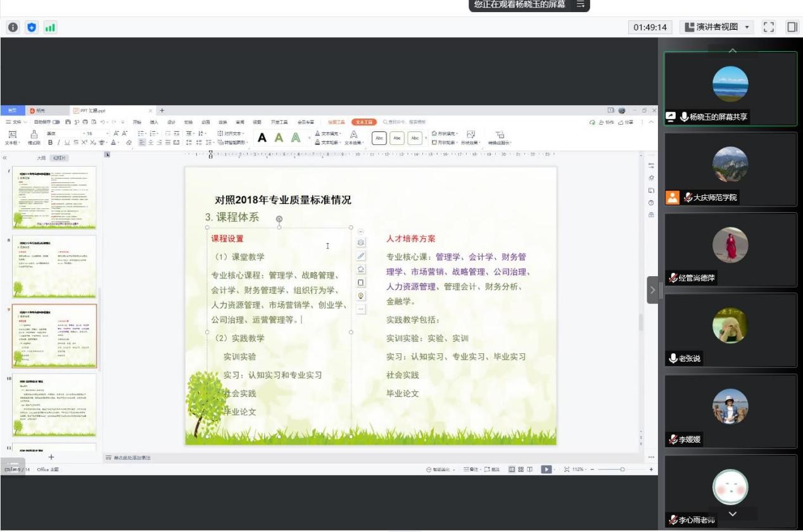Click the Format Painter icon
The width and height of the screenshot is (803, 532).
tap(34, 137)
